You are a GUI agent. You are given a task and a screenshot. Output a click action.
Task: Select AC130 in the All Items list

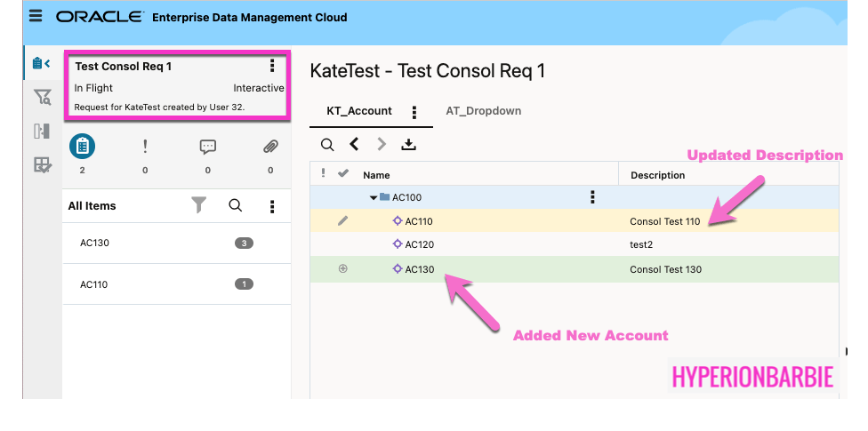[x=94, y=243]
